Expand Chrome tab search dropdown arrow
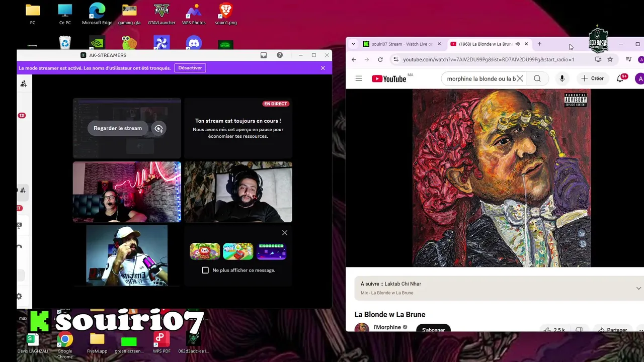 pyautogui.click(x=353, y=44)
